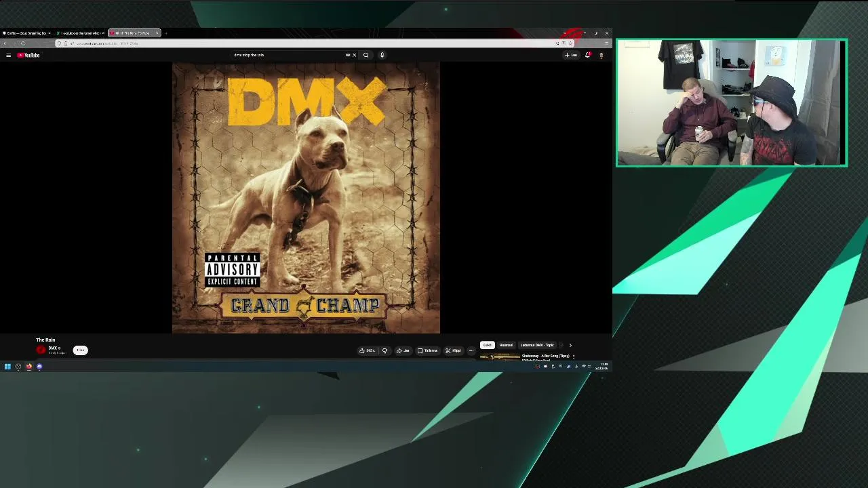Screen dimensions: 868x488
Task: Open the YouTube hamburger guide menu
Action: [8, 55]
